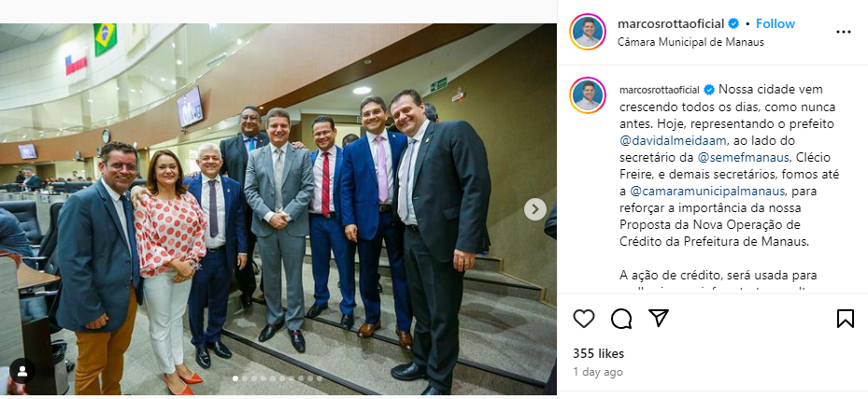Like the post with the heart icon

583,319
